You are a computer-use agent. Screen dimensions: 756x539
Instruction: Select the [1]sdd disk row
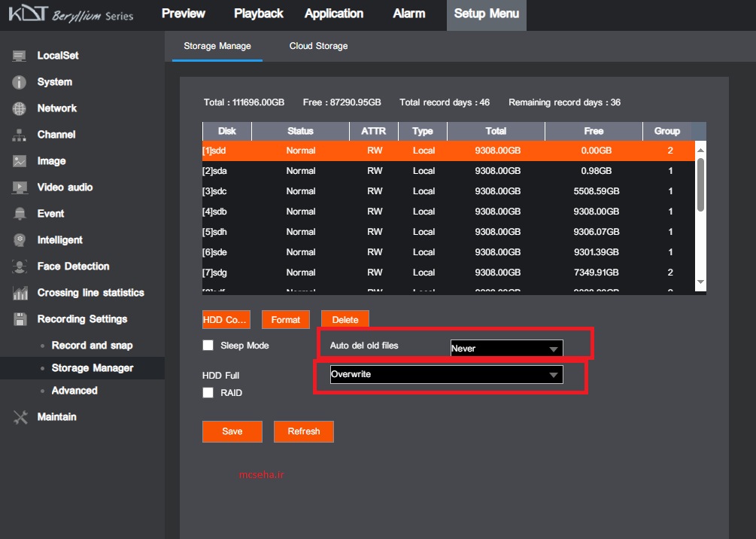click(x=448, y=151)
